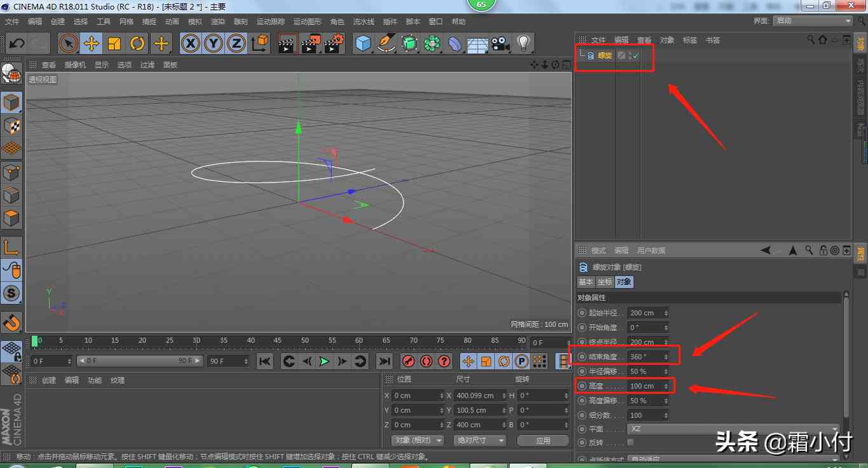Open the 对象 (相对) coordinate dropdown

point(417,441)
